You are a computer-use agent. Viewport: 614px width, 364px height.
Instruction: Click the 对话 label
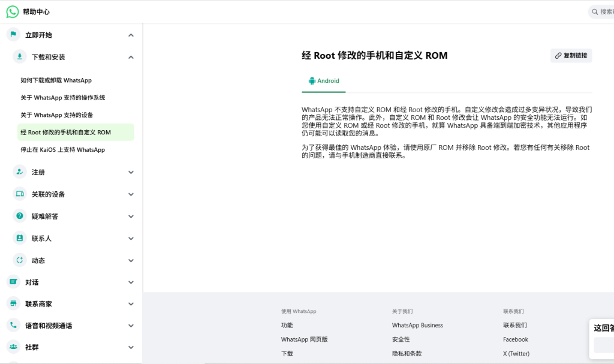(x=32, y=282)
